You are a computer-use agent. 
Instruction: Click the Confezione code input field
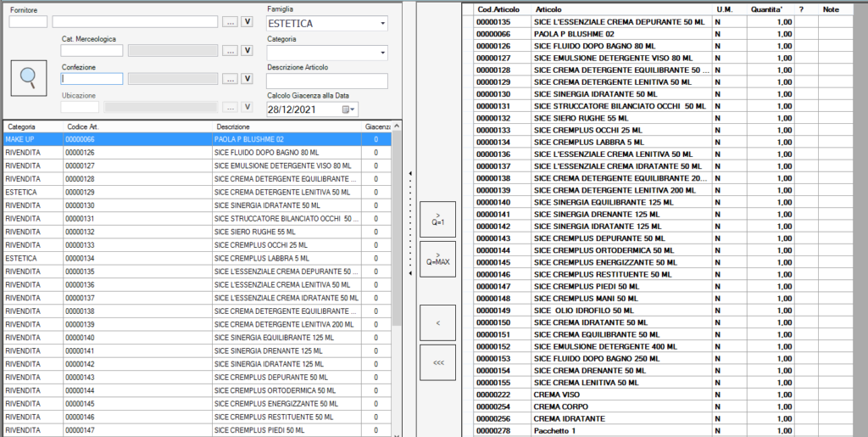pyautogui.click(x=92, y=79)
